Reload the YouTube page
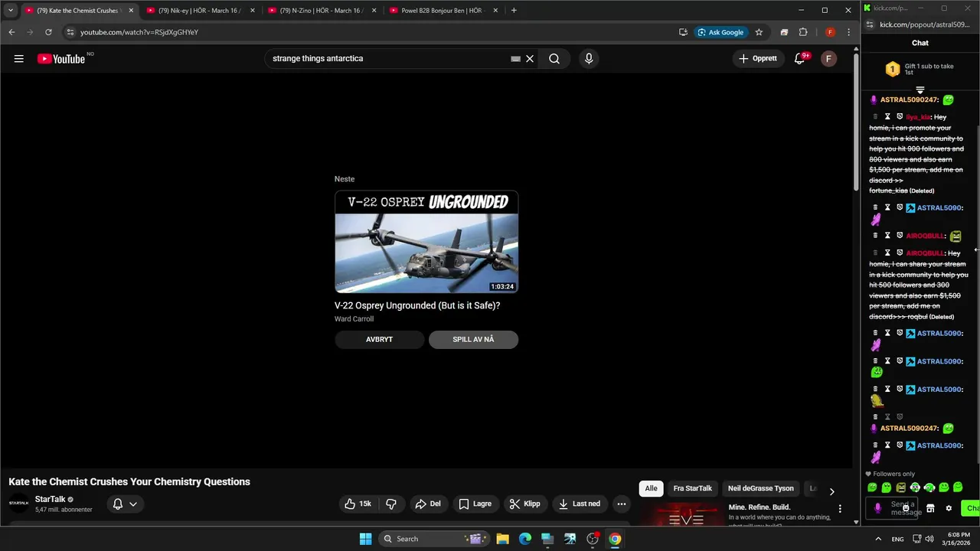The width and height of the screenshot is (980, 551). [48, 32]
